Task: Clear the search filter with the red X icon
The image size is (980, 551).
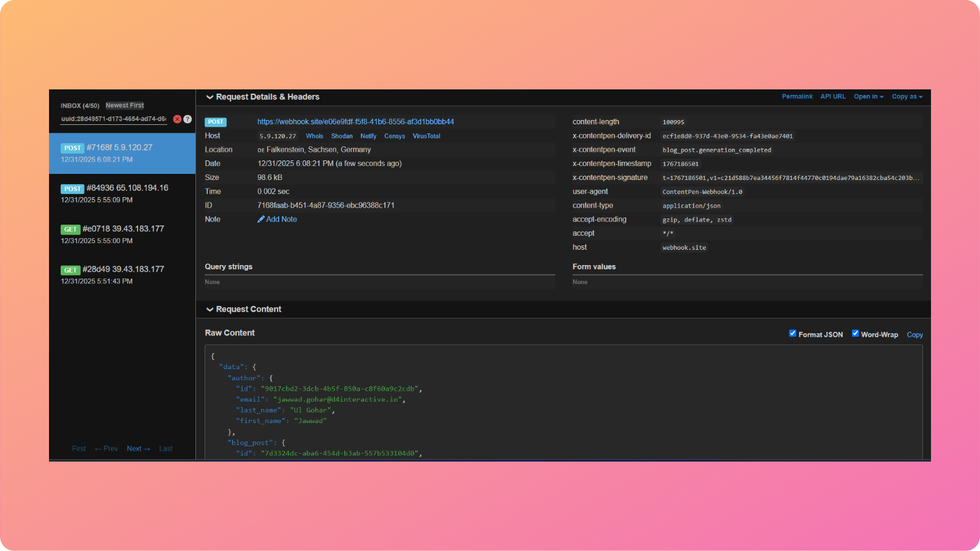Action: (178, 119)
